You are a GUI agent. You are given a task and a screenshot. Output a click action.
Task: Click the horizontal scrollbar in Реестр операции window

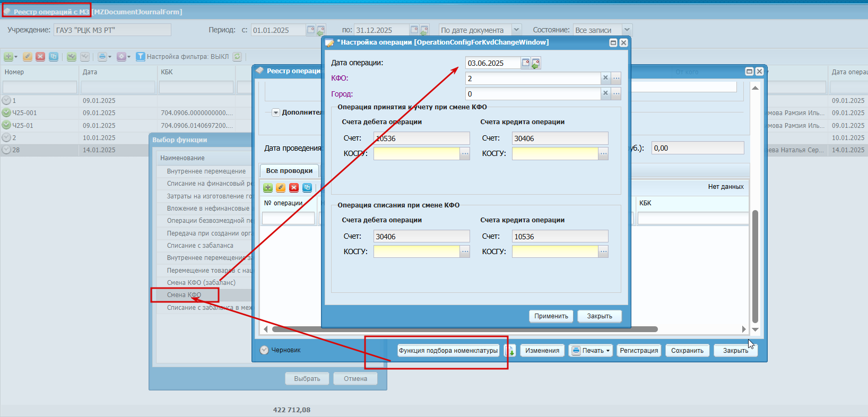(x=465, y=329)
